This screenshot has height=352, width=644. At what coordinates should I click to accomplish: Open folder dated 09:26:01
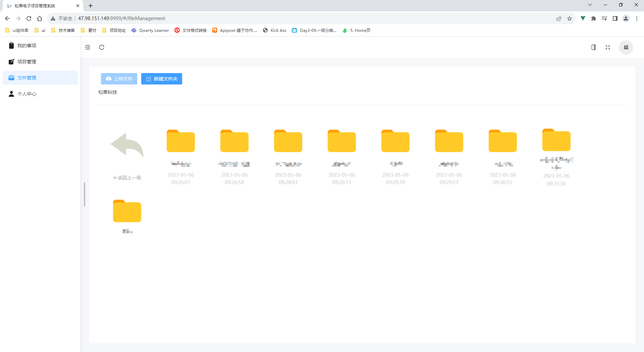coord(181,141)
